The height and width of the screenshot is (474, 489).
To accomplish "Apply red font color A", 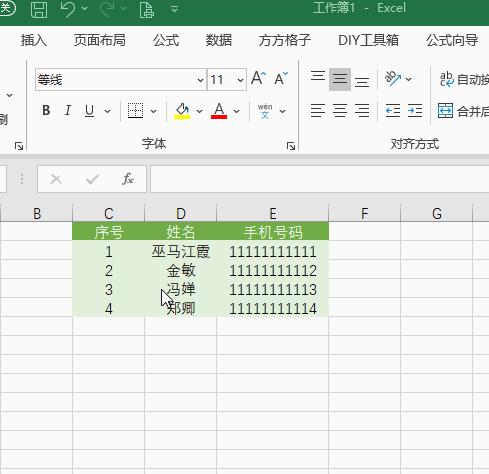I will (x=219, y=110).
